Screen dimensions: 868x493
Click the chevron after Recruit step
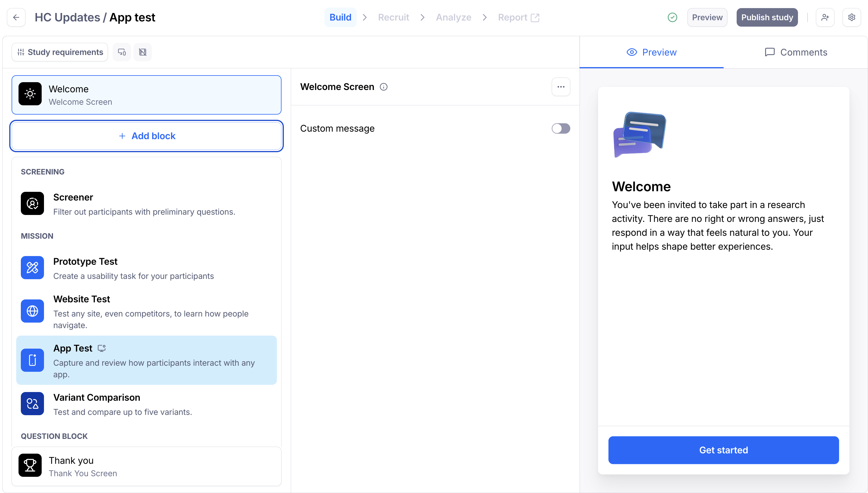tap(422, 17)
